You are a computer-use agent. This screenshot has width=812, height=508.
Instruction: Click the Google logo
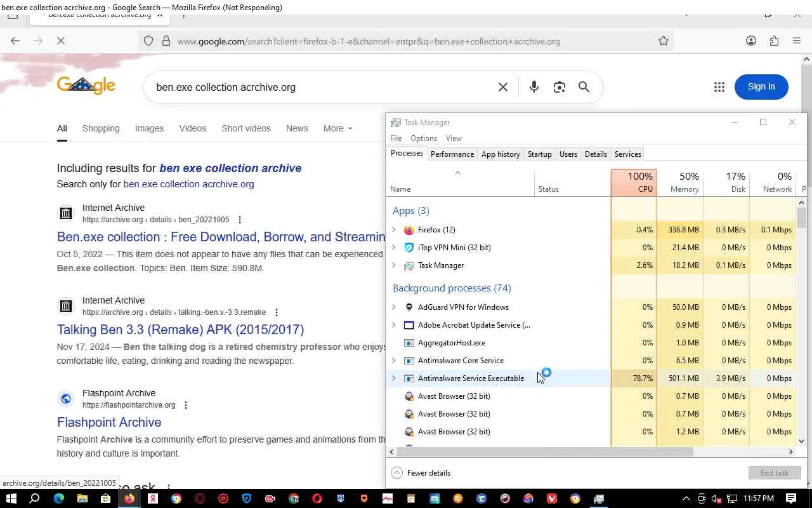pyautogui.click(x=86, y=85)
